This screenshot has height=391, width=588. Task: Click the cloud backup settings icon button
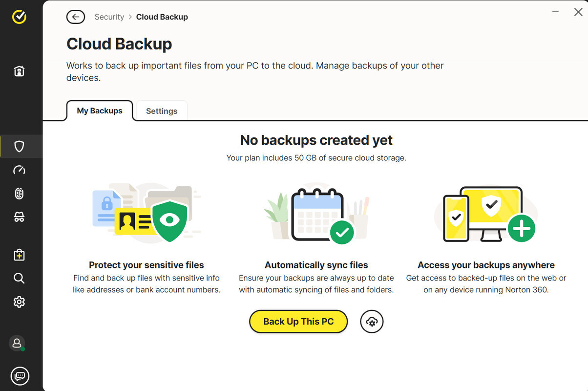coord(372,322)
